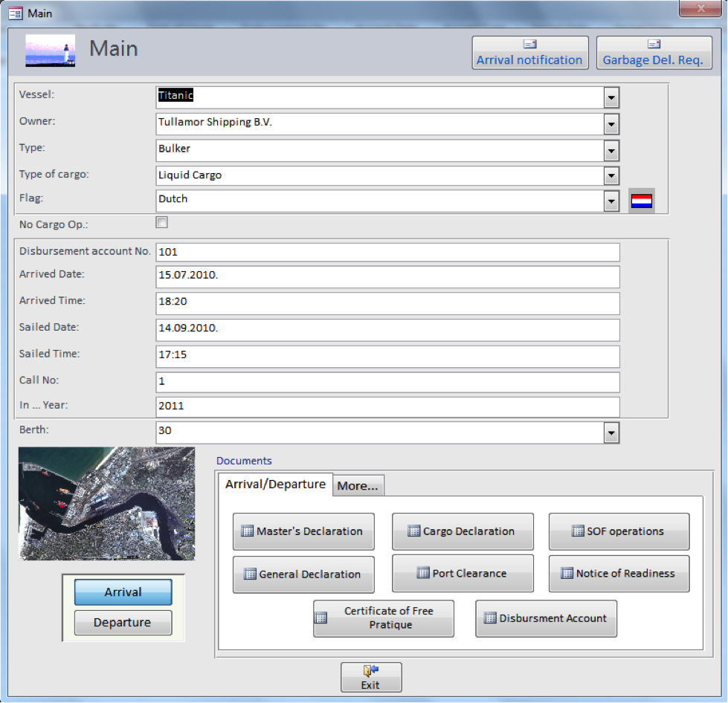Open the Type of cargo dropdown
728x703 pixels.
[611, 176]
